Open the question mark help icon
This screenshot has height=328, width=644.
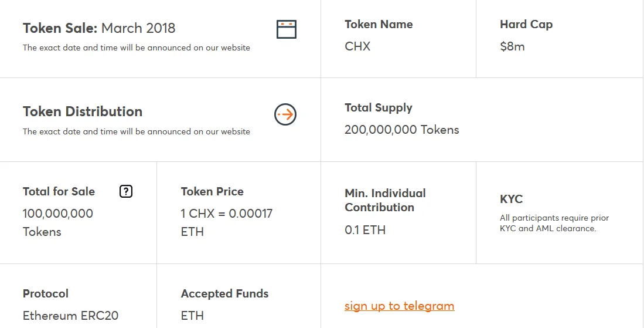coord(126,191)
